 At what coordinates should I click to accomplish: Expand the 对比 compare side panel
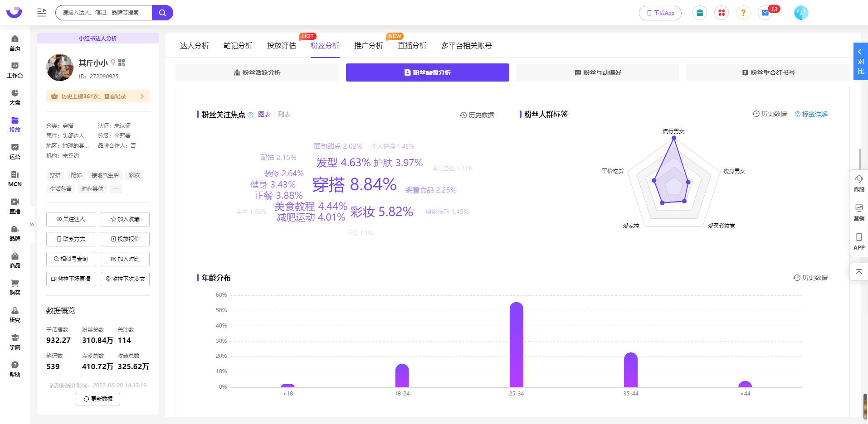click(x=861, y=62)
